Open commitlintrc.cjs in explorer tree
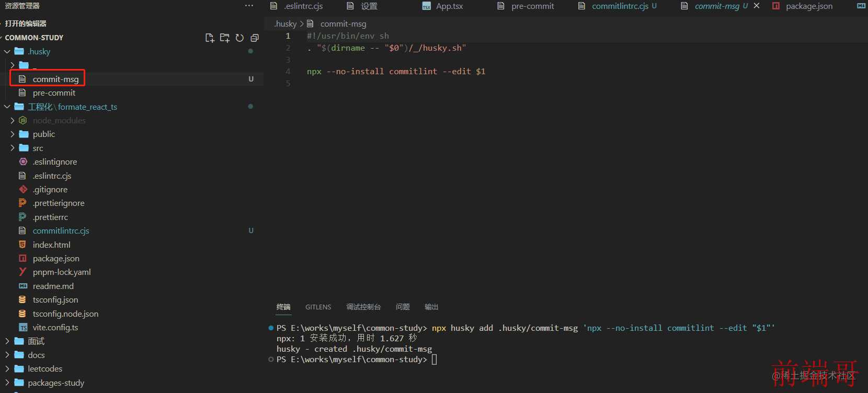868x393 pixels. point(61,230)
